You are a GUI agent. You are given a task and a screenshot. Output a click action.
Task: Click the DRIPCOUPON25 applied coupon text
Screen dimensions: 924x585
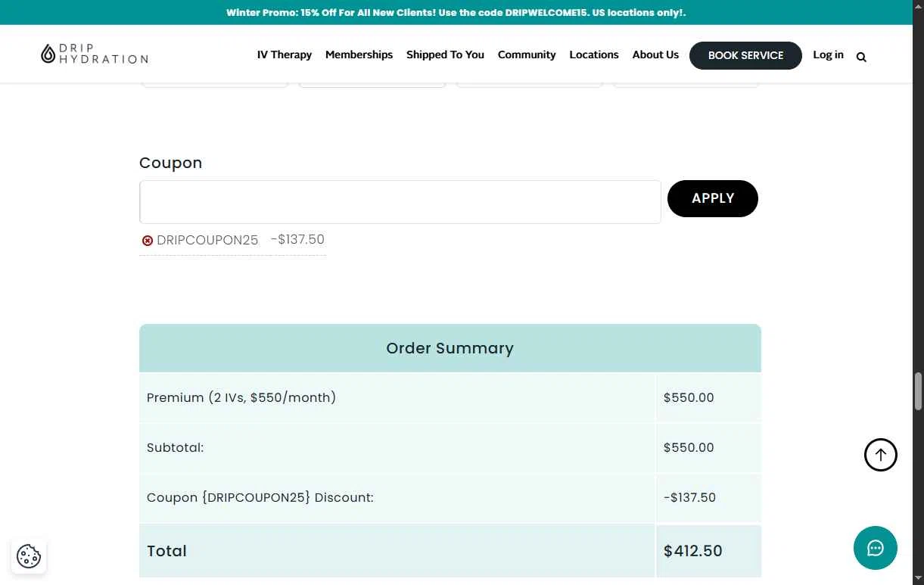[207, 240]
